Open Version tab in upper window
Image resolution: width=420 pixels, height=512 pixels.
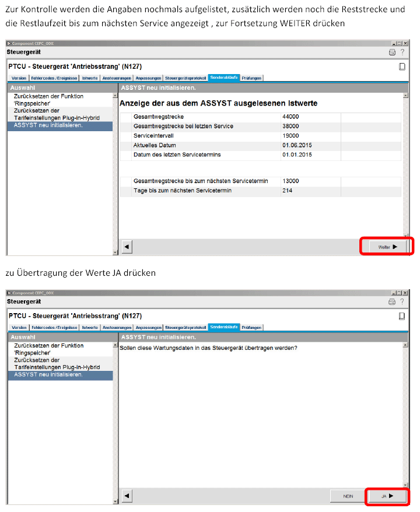[19, 78]
